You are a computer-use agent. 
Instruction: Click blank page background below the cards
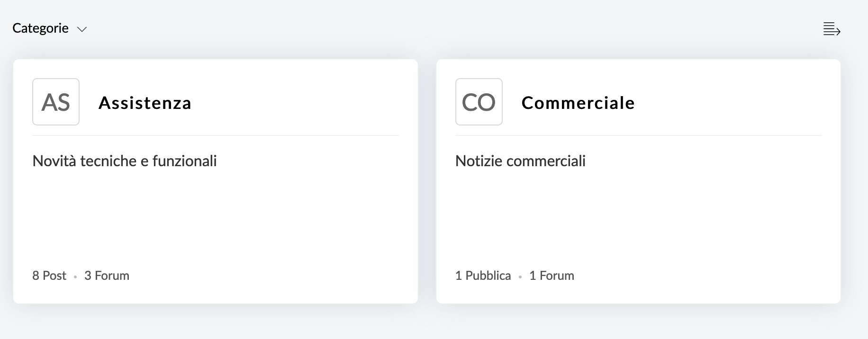(426, 324)
